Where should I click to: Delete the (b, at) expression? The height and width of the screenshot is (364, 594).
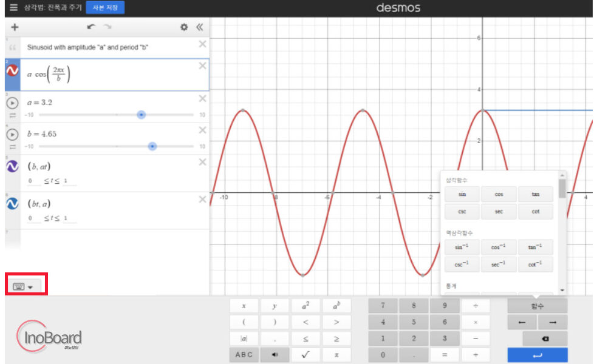pyautogui.click(x=203, y=162)
